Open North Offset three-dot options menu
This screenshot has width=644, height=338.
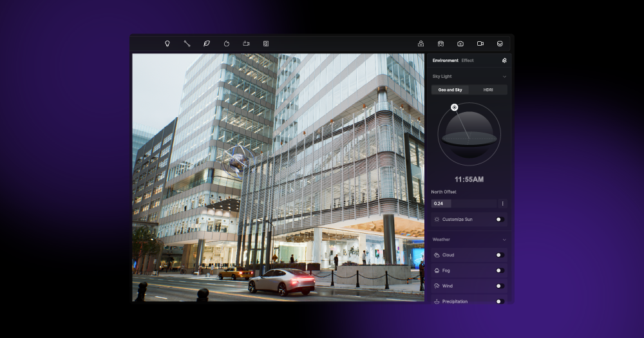[503, 203]
